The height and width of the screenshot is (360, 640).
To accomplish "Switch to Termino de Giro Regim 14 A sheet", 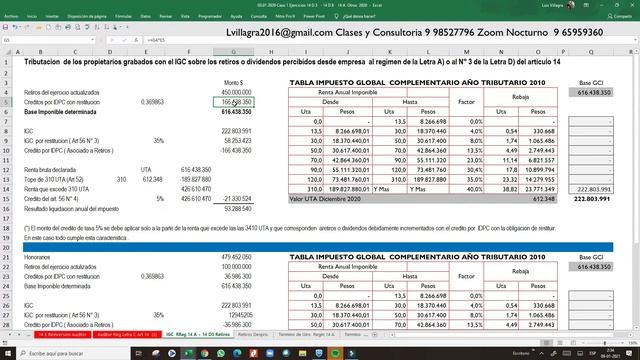I will tap(307, 334).
